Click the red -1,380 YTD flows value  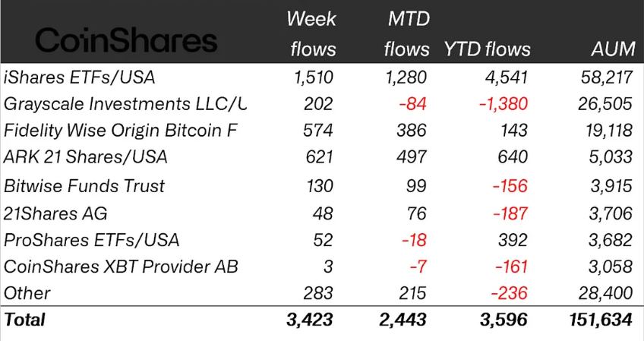(502, 103)
